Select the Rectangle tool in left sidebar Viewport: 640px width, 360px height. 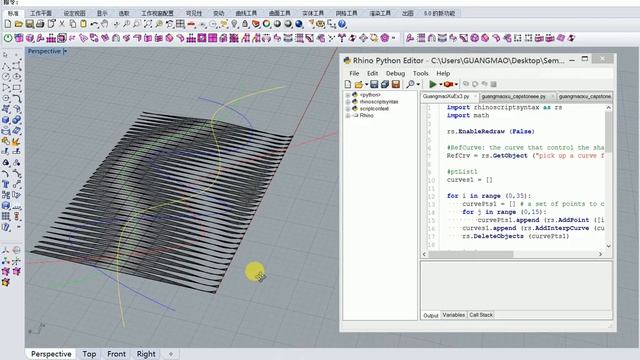click(17, 88)
